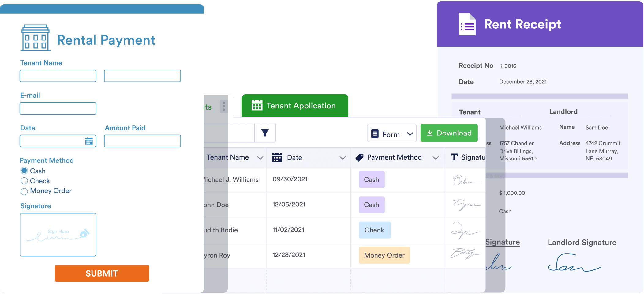
Task: Expand the Tenant Name column options
Action: (x=260, y=157)
